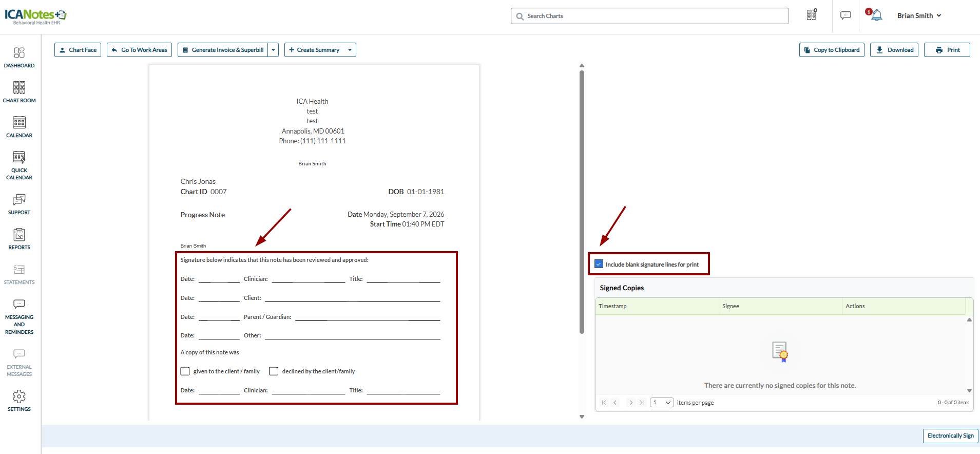The width and height of the screenshot is (980, 454).
Task: Open Quick Calendar from sidebar
Action: click(x=19, y=166)
